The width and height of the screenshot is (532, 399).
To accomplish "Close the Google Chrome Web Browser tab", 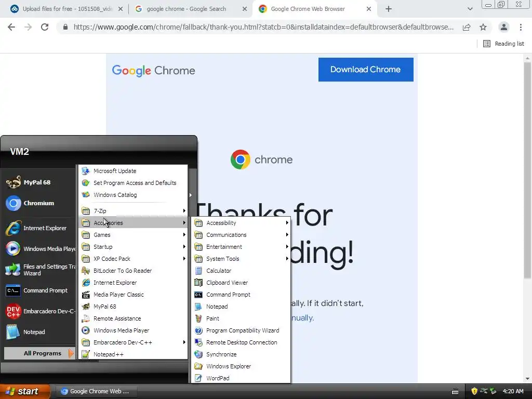I will pos(369,9).
